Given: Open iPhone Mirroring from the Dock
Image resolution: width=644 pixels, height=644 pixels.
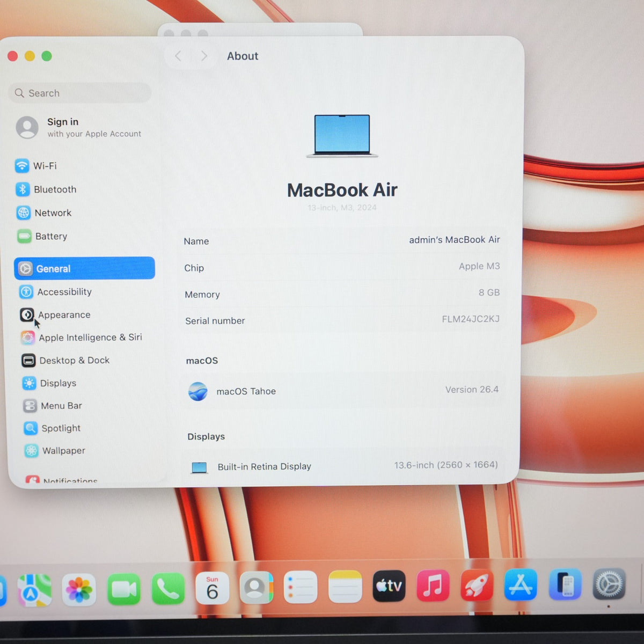Looking at the screenshot, I should click(565, 584).
